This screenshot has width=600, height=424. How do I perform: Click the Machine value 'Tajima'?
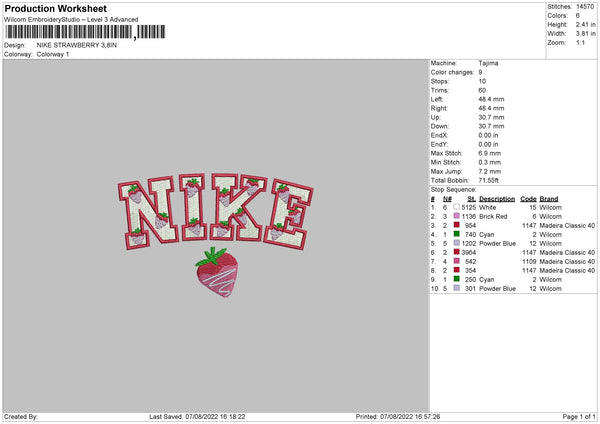[x=488, y=63]
